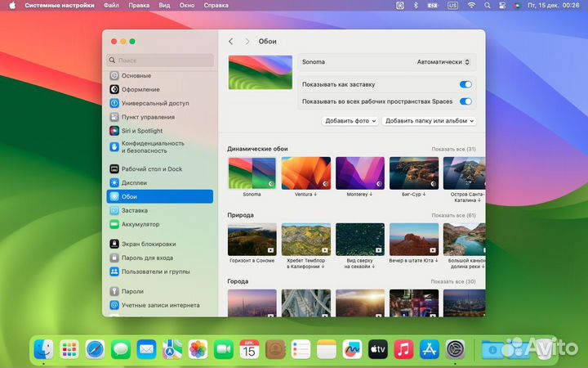Click US input source in menu bar
Screen dimensions: 588x368
tap(452, 5)
